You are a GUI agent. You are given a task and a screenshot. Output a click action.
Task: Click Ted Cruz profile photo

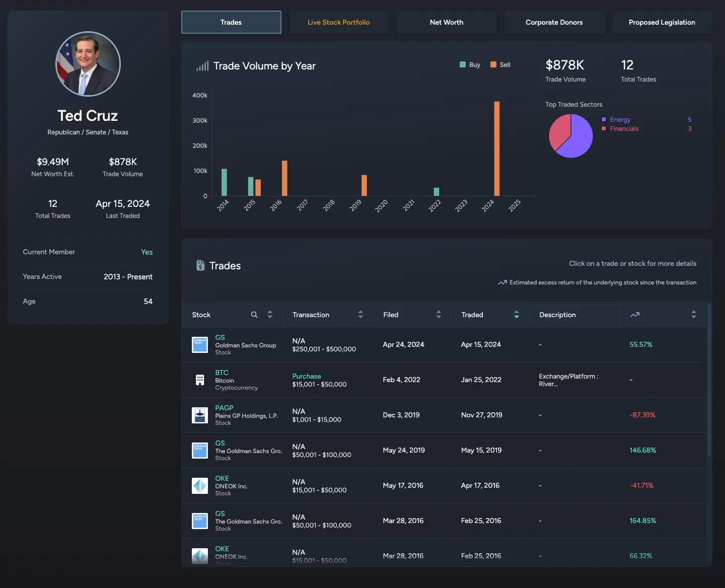pos(88,64)
